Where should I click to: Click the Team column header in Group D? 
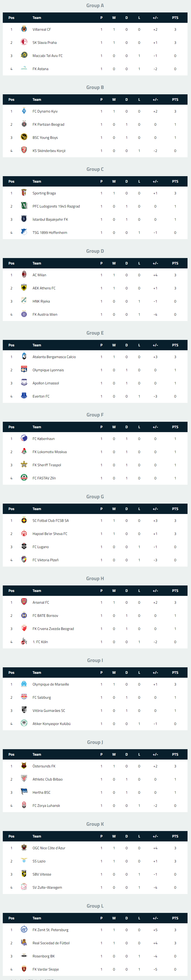coord(37,263)
